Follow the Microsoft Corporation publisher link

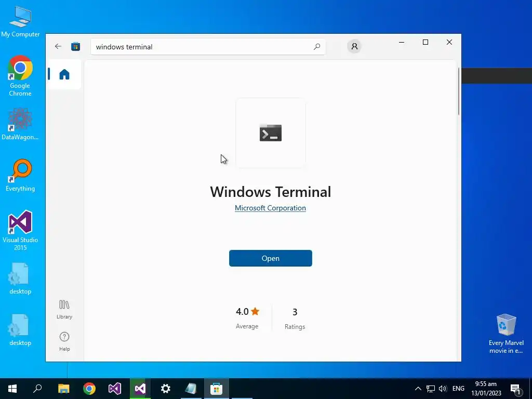tap(270, 208)
